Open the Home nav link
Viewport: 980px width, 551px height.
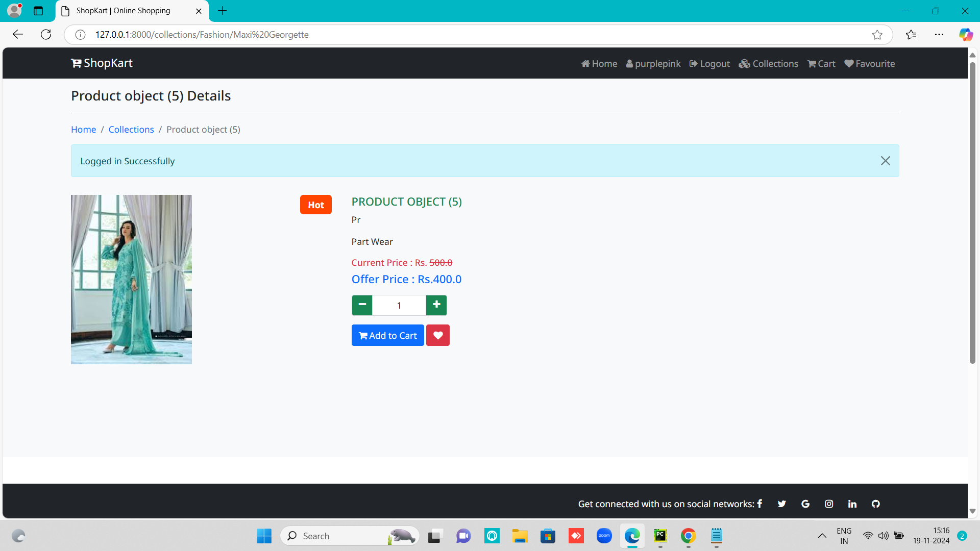coord(599,64)
